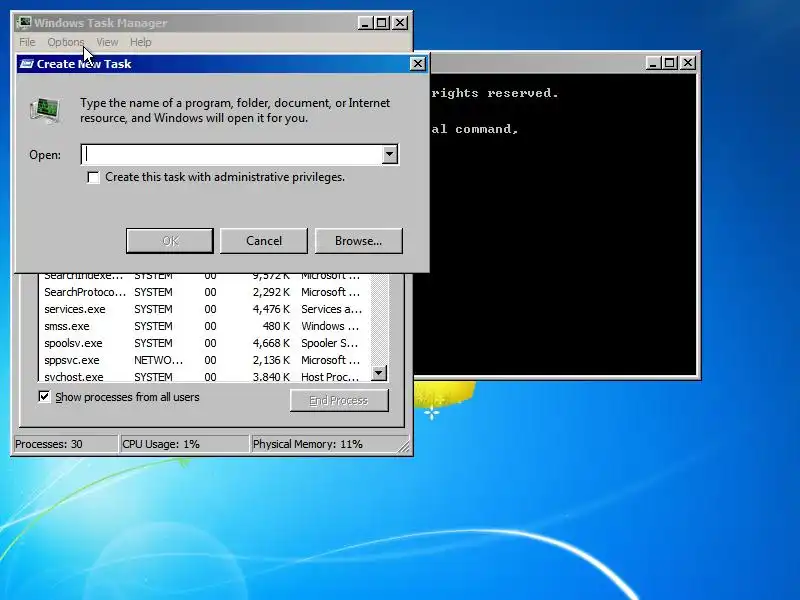Select the smss.exe process
Viewport: 800px width, 600px height.
[204, 326]
